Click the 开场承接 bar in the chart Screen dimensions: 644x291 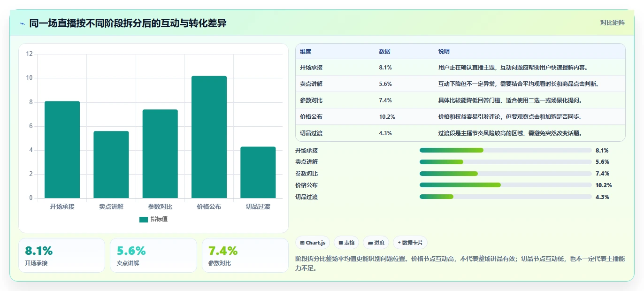pos(62,150)
